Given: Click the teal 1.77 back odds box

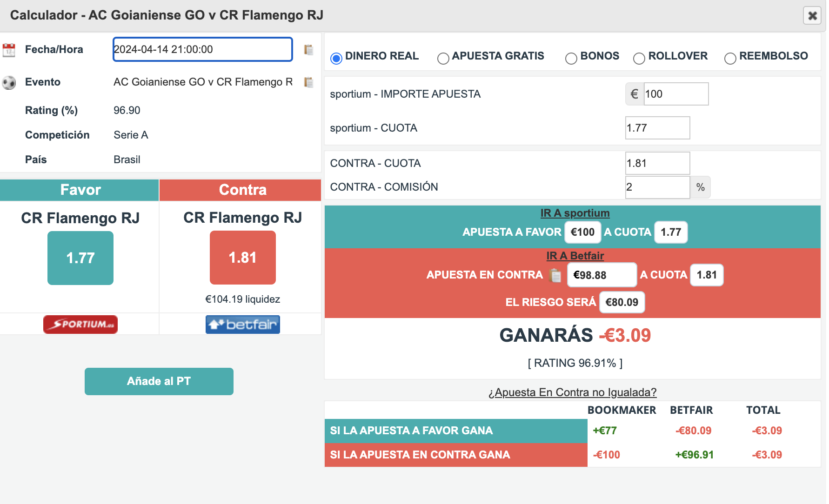Looking at the screenshot, I should pyautogui.click(x=80, y=258).
